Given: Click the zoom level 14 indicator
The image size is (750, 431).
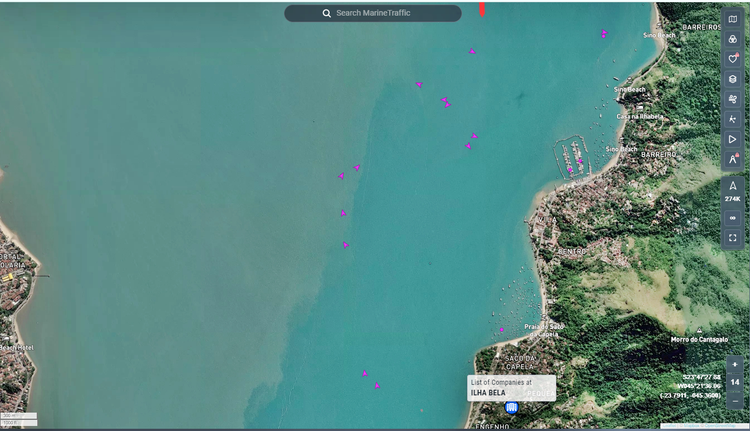Looking at the screenshot, I should pos(735,382).
